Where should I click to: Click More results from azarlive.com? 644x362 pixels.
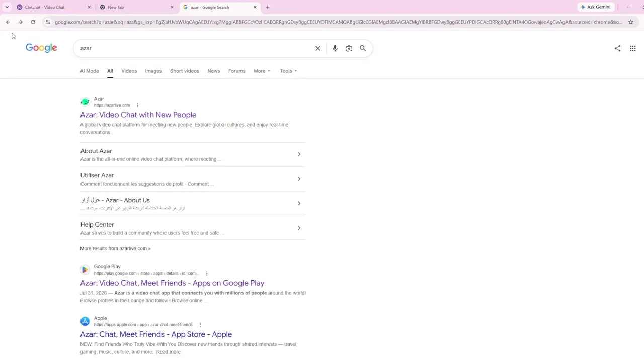point(115,248)
